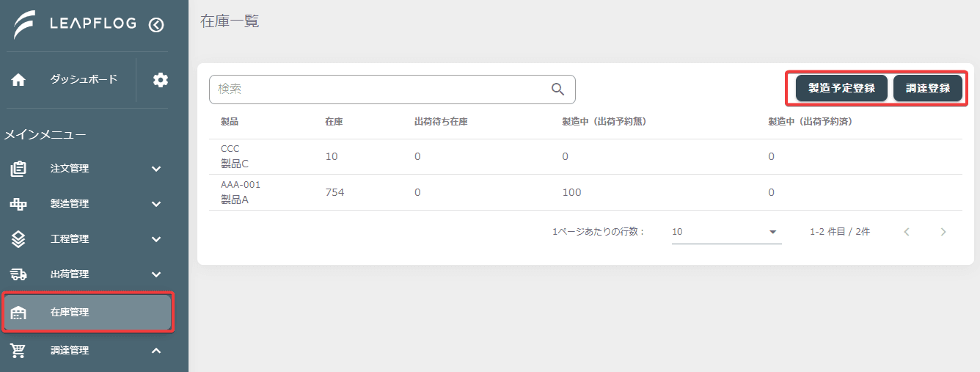Collapse the 調達管理 submenu arrow
Viewport: 980px width, 372px height.
[156, 351]
